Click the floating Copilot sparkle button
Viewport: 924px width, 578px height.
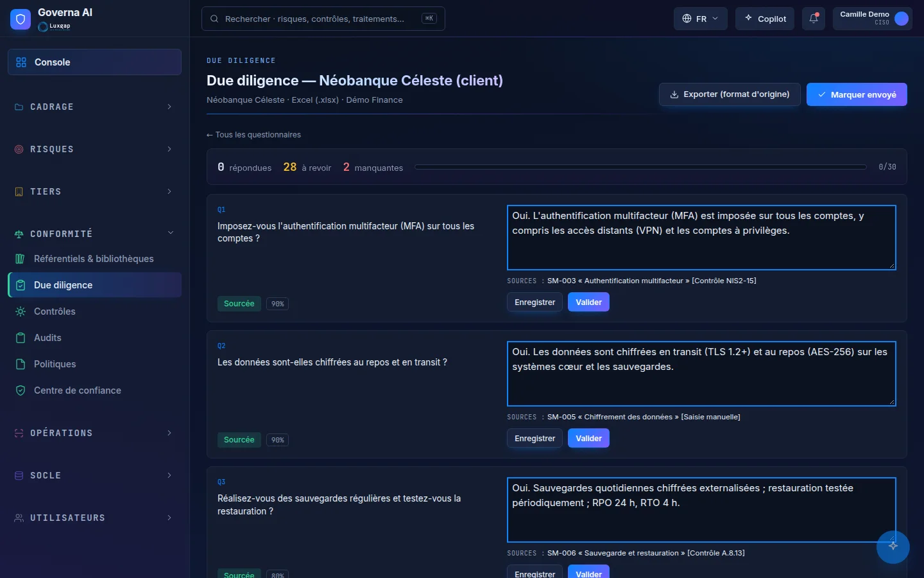[893, 547]
